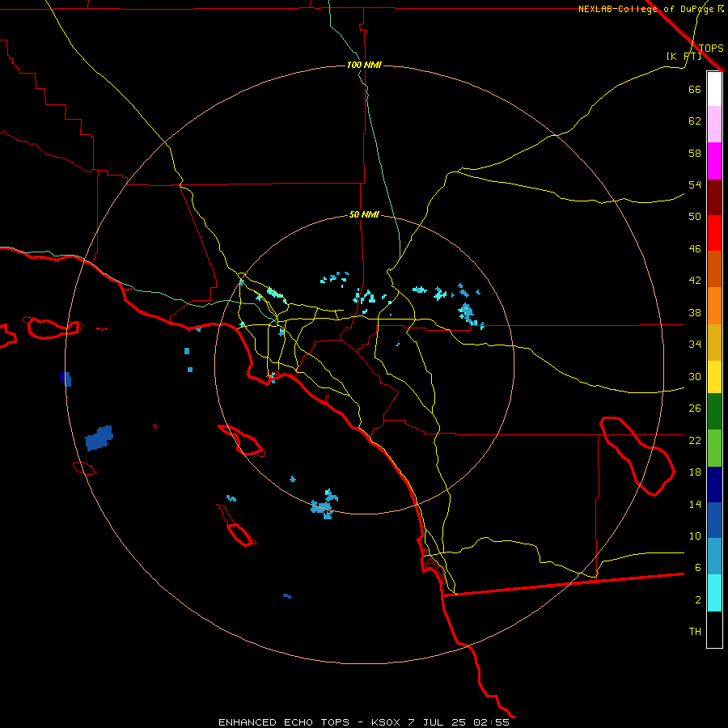Viewport: 728px width, 728px height.
Task: Click the bright red legend color band
Action: 714,233
